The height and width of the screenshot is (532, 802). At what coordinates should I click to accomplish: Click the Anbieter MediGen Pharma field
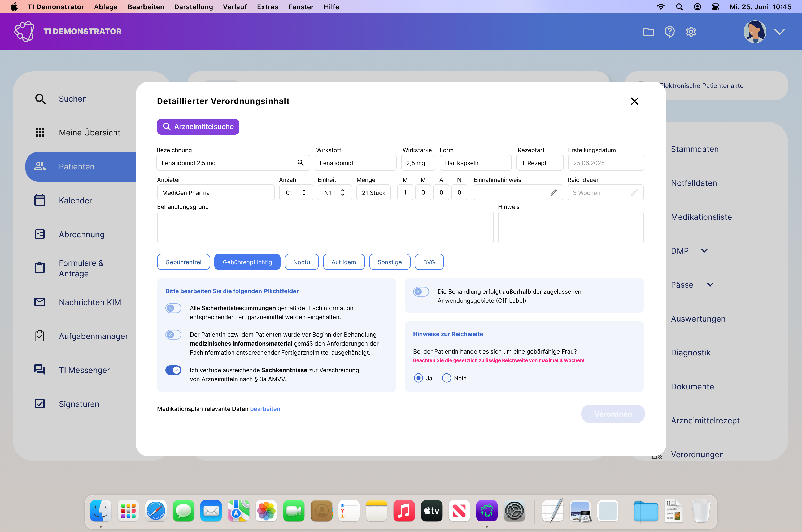pyautogui.click(x=216, y=193)
